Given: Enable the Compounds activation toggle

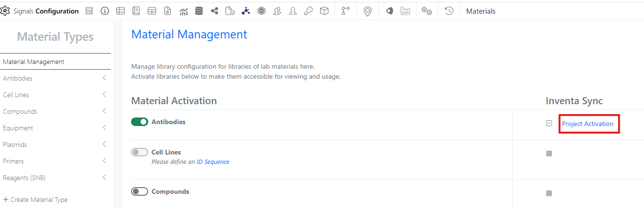Looking at the screenshot, I should (x=140, y=191).
